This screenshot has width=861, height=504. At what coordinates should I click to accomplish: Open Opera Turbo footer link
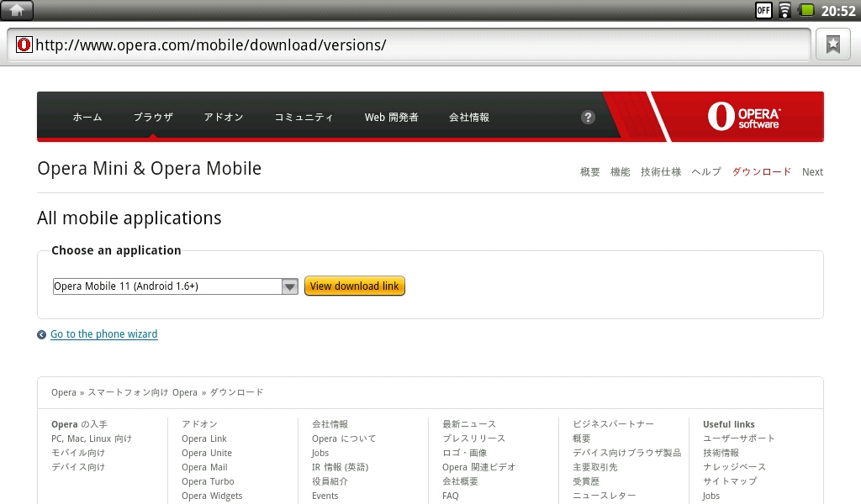coord(209,481)
